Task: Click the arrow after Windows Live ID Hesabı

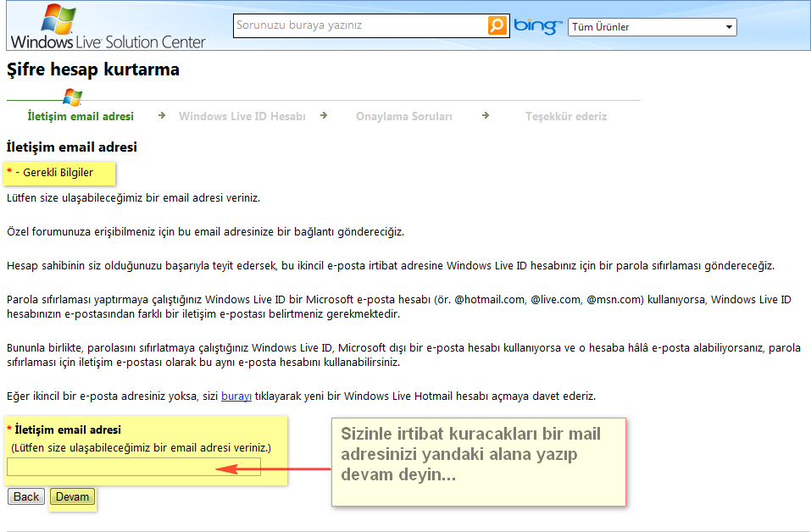Action: pyautogui.click(x=324, y=115)
